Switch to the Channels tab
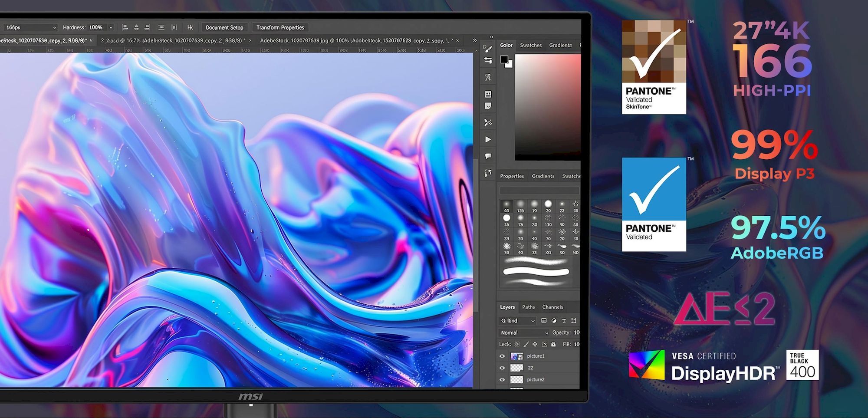 click(552, 307)
